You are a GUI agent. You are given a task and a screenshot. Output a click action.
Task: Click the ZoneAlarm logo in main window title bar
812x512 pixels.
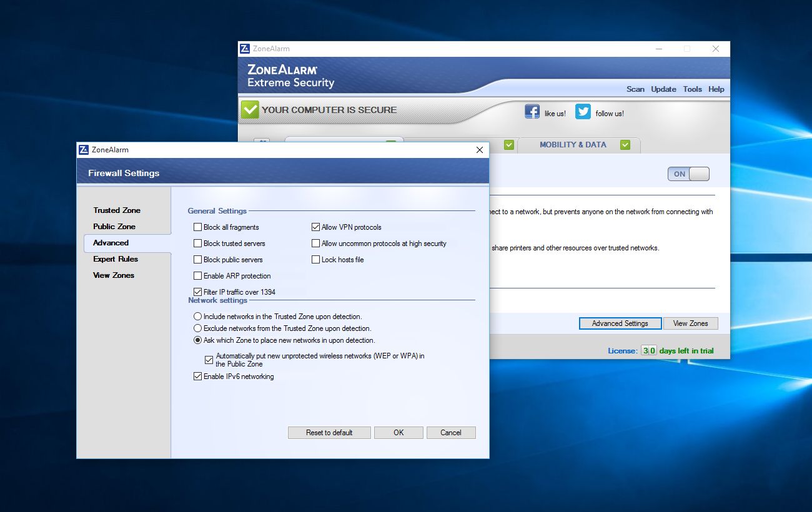pyautogui.click(x=245, y=49)
